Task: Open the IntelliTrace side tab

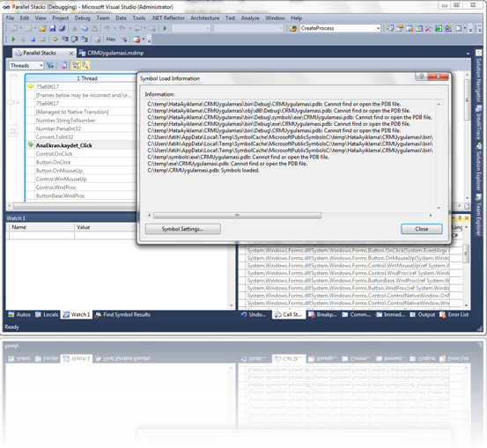Action: pyautogui.click(x=478, y=122)
